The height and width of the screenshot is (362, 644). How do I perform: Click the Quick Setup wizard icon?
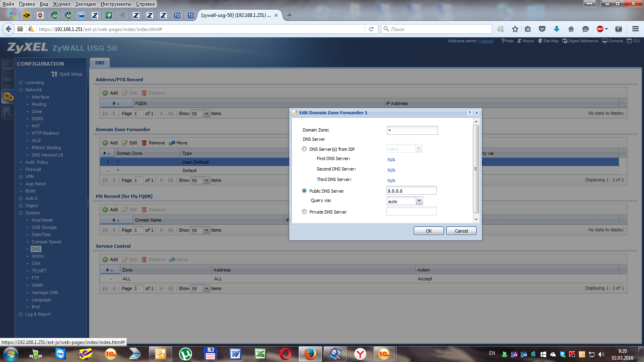pyautogui.click(x=54, y=74)
